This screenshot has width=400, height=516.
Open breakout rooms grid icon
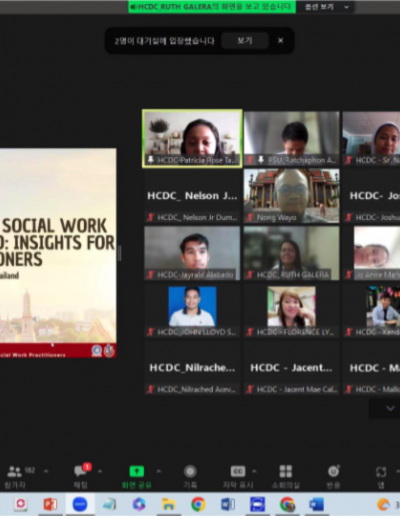tap(286, 471)
